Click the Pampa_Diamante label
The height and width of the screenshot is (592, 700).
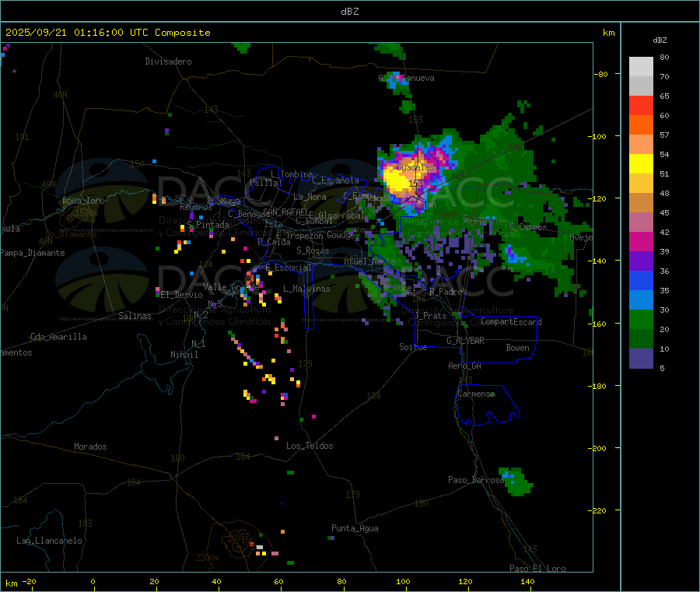(x=33, y=253)
